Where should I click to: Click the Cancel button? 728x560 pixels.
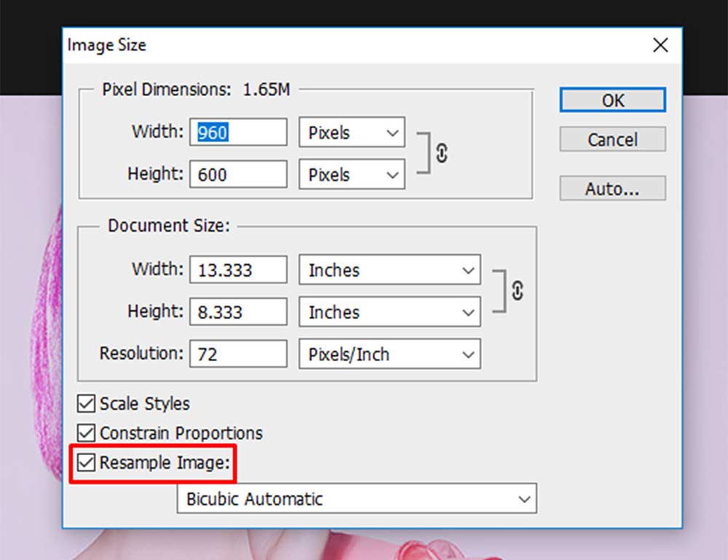[612, 139]
